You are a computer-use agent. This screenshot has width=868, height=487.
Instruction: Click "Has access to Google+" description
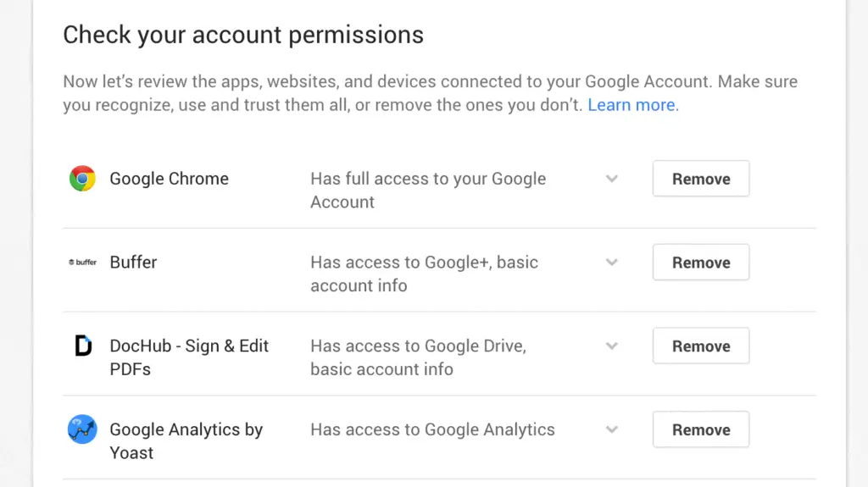pyautogui.click(x=424, y=274)
